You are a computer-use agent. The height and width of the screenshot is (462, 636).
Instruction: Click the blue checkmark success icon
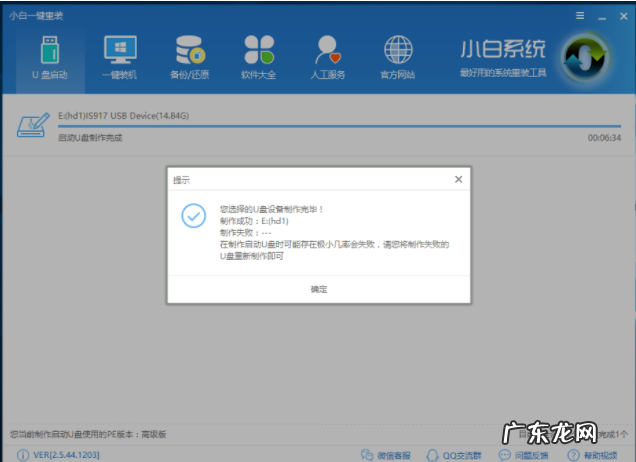point(193,215)
